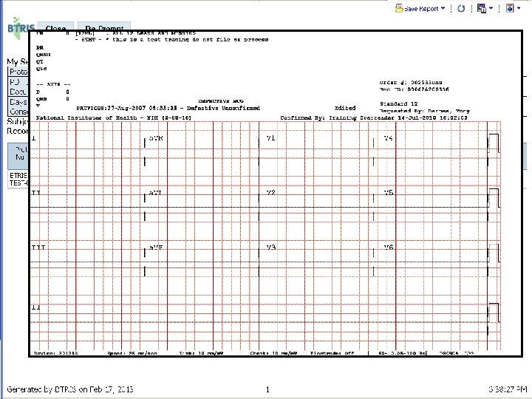The image size is (532, 399).
Task: Click the V5 lead label
Action: point(389,193)
